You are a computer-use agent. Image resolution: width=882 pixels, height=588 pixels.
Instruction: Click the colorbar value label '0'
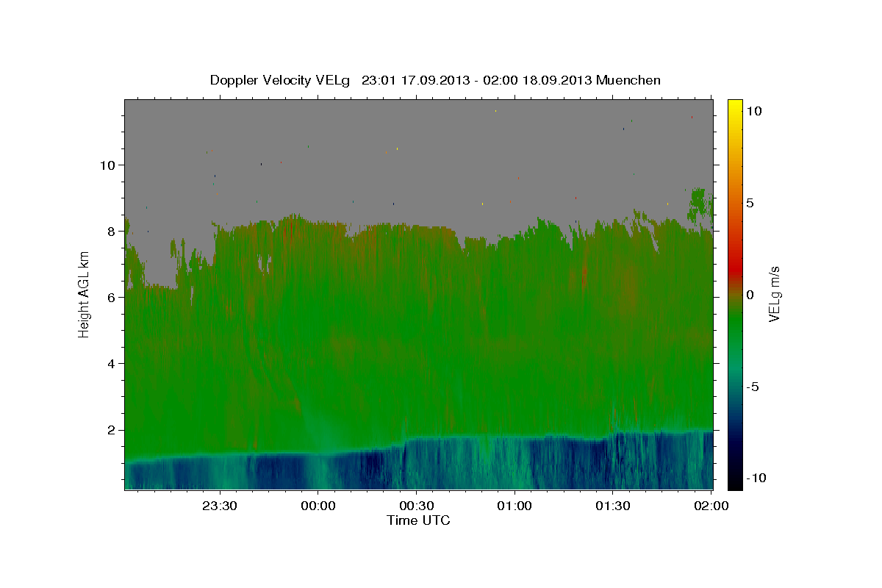(750, 295)
